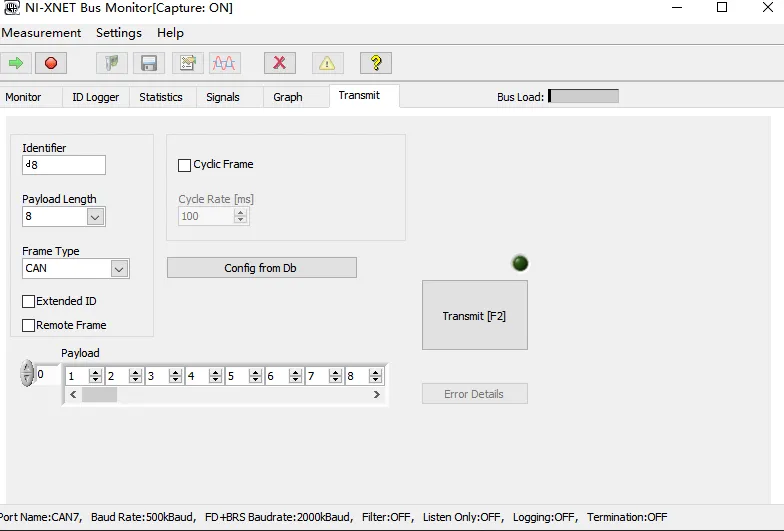
Task: Click the dark green transmit status LED
Action: click(x=520, y=263)
